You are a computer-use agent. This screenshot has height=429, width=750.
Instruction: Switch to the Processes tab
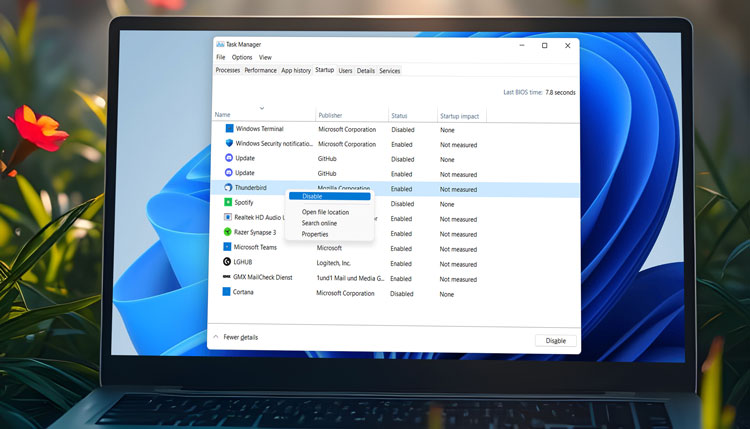228,70
